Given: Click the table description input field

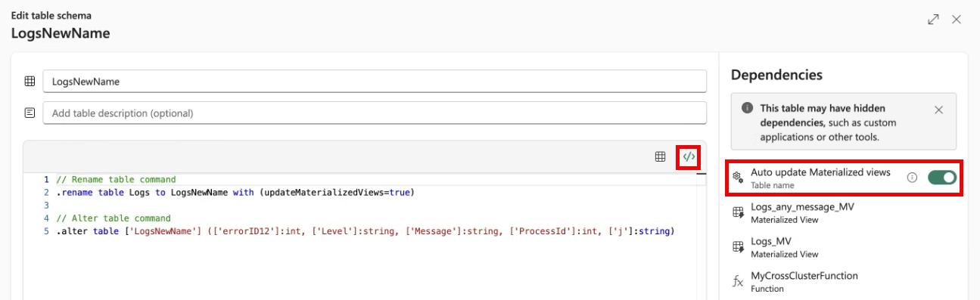Looking at the screenshot, I should pos(375,113).
